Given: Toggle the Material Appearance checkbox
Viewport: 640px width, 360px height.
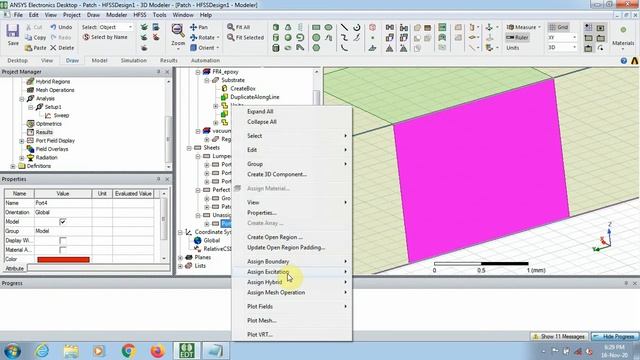Looking at the screenshot, I should coord(62,250).
